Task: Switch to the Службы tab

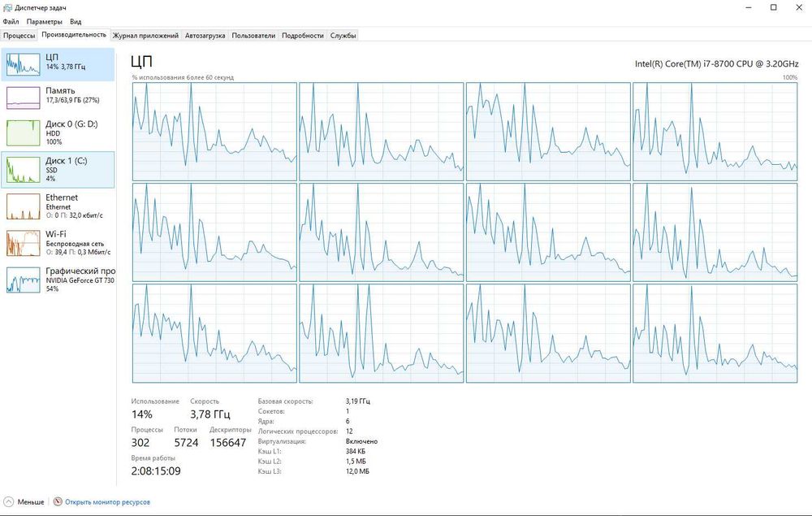Action: pyautogui.click(x=343, y=35)
